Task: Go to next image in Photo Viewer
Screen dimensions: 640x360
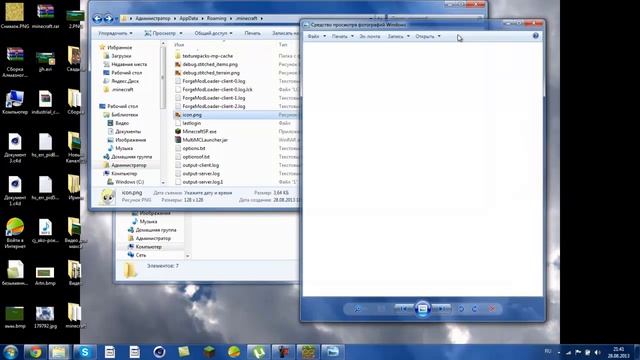Action: click(x=442, y=309)
